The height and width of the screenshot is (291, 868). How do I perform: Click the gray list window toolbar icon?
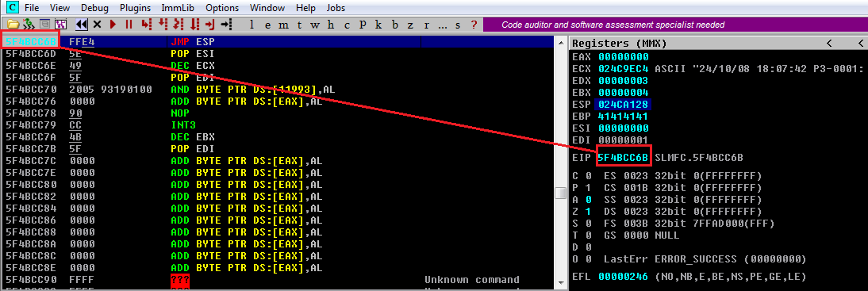click(x=45, y=25)
